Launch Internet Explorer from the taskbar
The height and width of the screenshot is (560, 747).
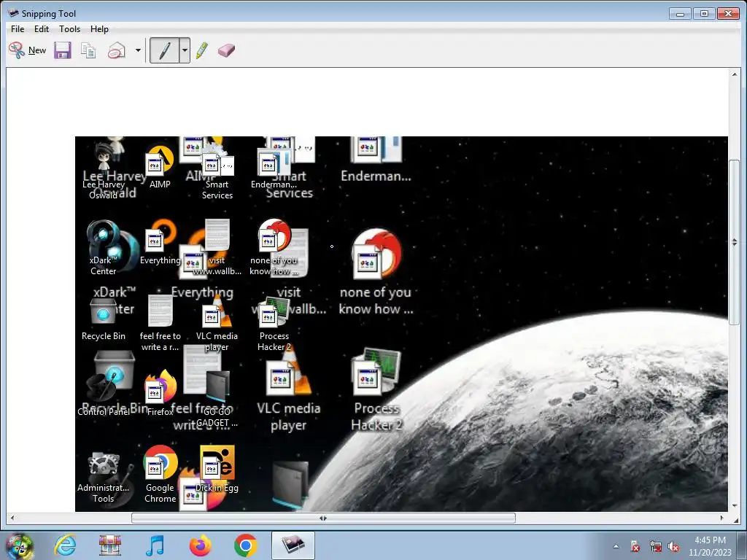coord(65,545)
